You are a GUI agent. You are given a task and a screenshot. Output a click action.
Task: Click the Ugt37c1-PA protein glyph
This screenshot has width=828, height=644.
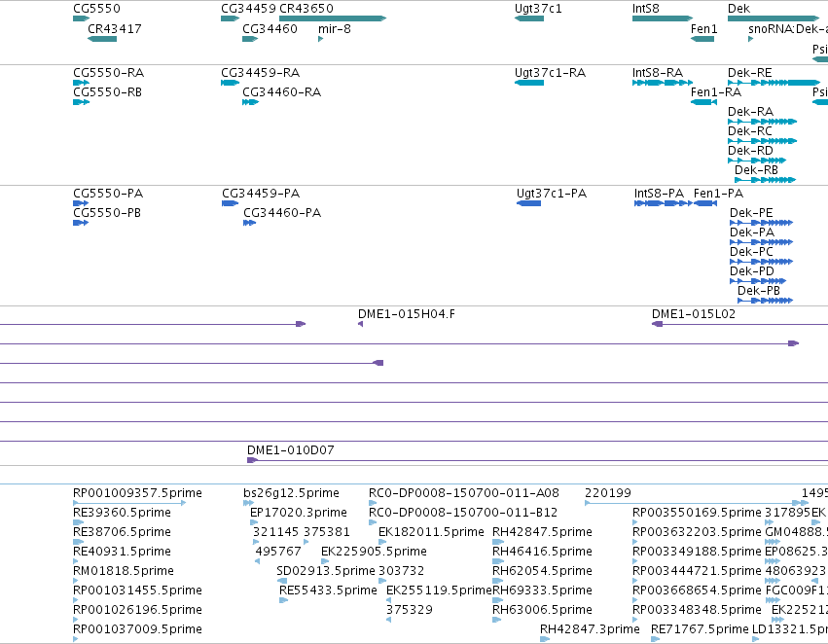(528, 203)
